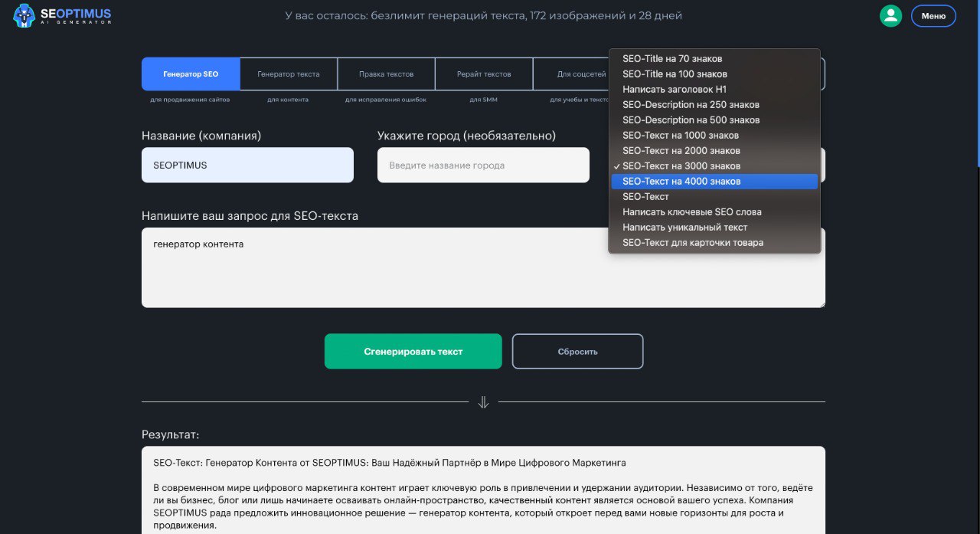Pick the Написать заголовок H1 option

point(714,90)
